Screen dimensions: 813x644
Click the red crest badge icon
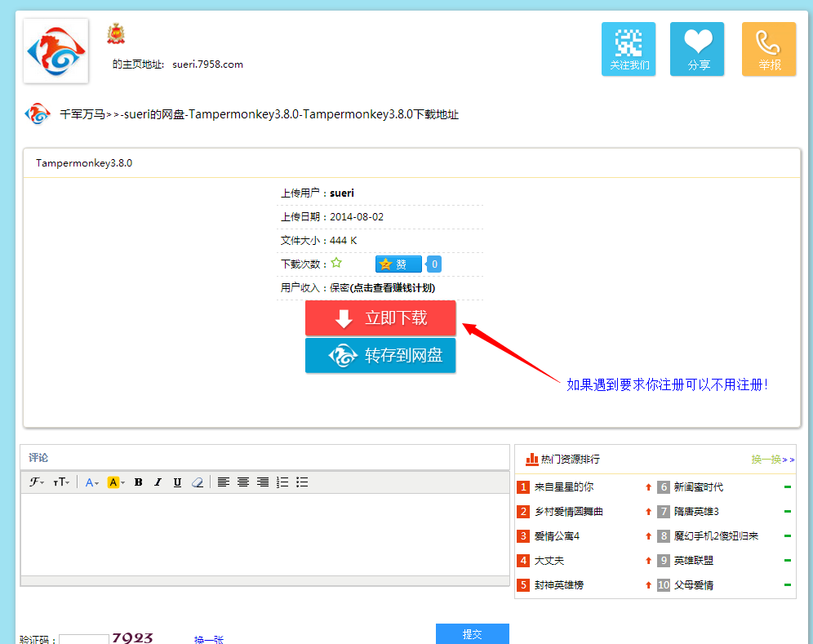click(x=116, y=33)
